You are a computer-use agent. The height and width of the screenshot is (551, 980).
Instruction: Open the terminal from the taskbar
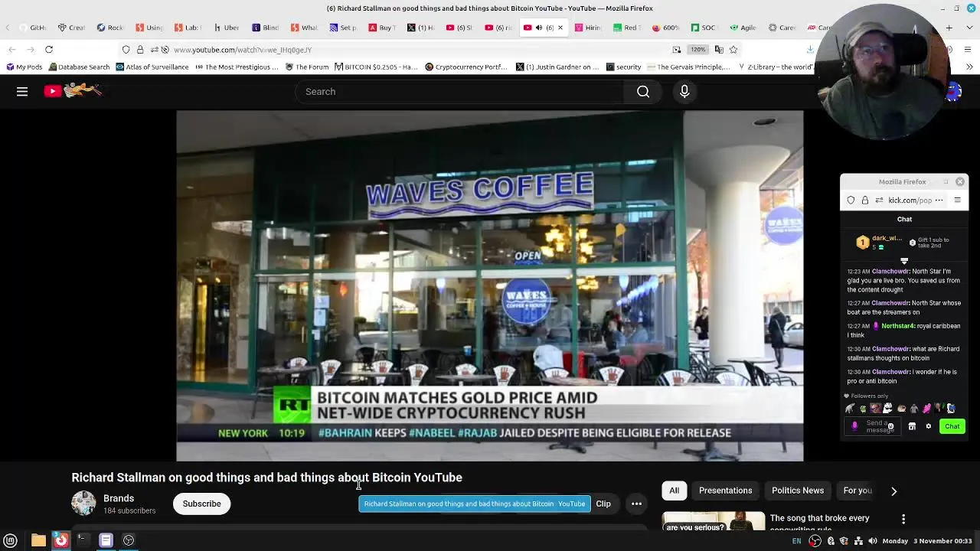(x=83, y=540)
